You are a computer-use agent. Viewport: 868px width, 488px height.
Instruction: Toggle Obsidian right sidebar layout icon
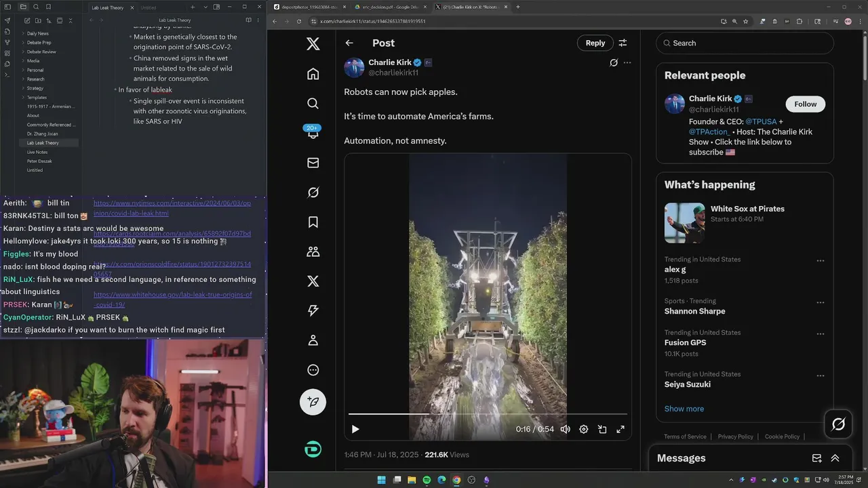pos(216,7)
